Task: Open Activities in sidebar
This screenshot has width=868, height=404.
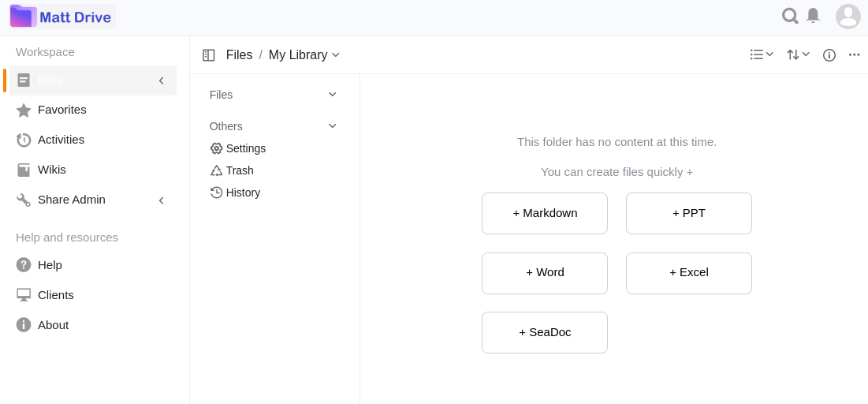Action: (61, 140)
